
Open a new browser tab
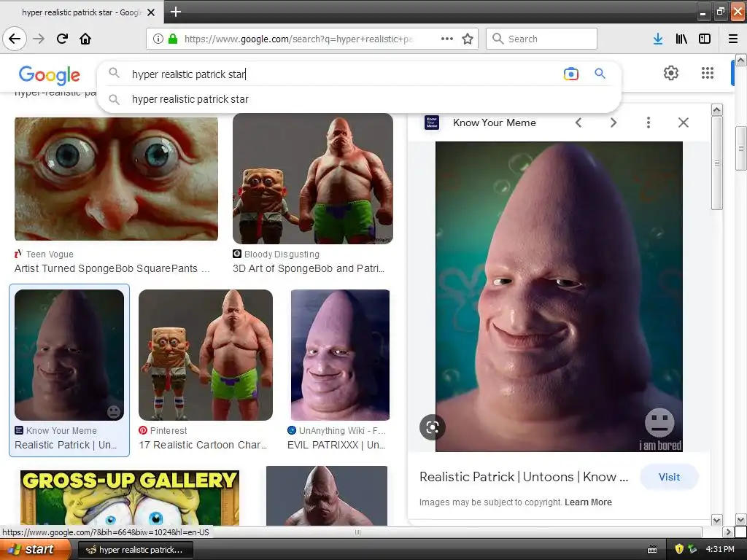(x=175, y=12)
